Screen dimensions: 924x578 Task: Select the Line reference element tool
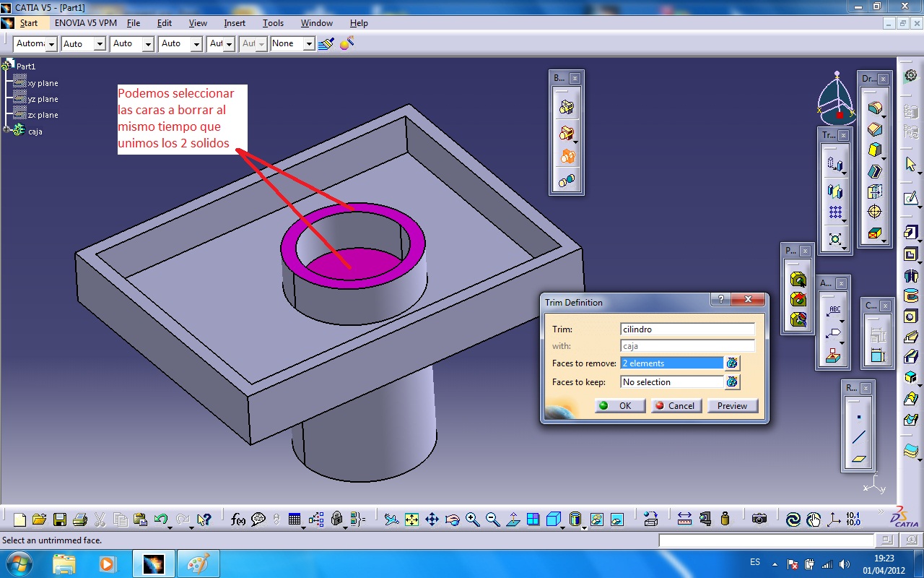tap(858, 437)
